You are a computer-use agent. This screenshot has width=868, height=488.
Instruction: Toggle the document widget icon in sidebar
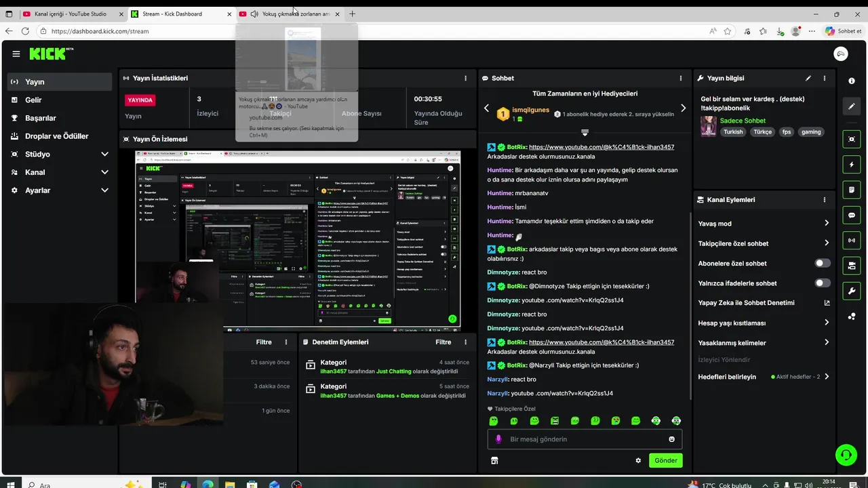coord(852,190)
